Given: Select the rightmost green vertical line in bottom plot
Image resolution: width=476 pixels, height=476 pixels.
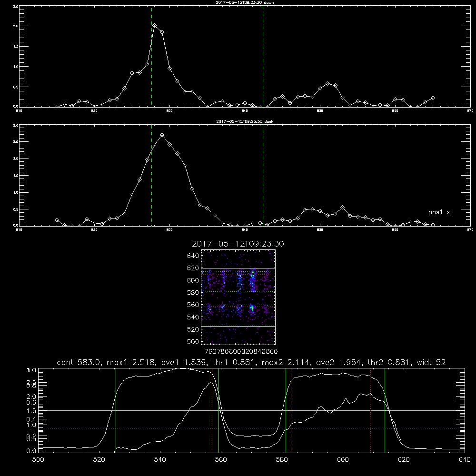Looking at the screenshot, I should (x=385, y=410).
